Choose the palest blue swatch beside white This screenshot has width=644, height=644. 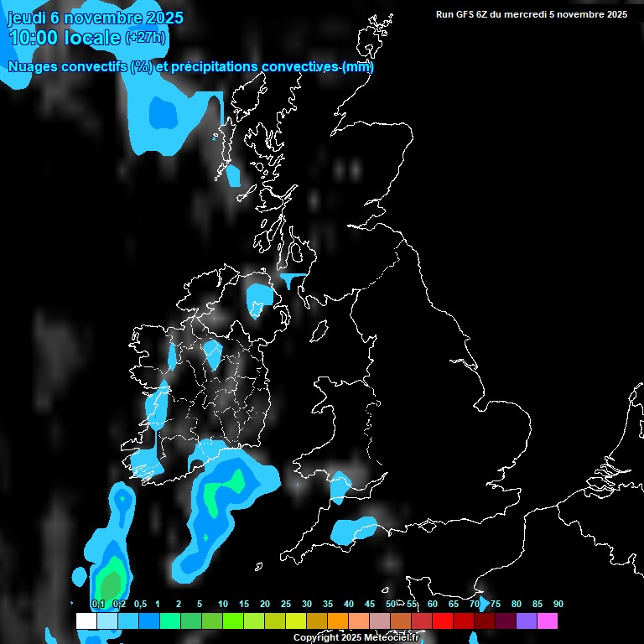point(107,621)
